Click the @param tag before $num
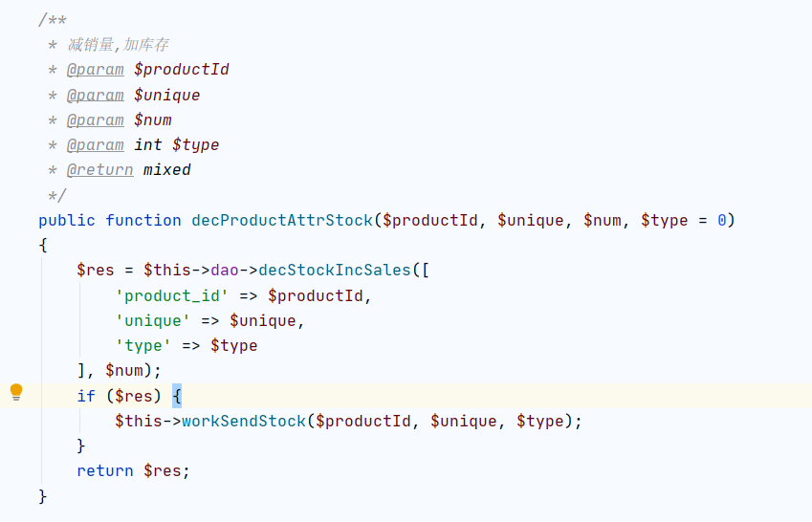The height and width of the screenshot is (522, 812). (x=95, y=120)
